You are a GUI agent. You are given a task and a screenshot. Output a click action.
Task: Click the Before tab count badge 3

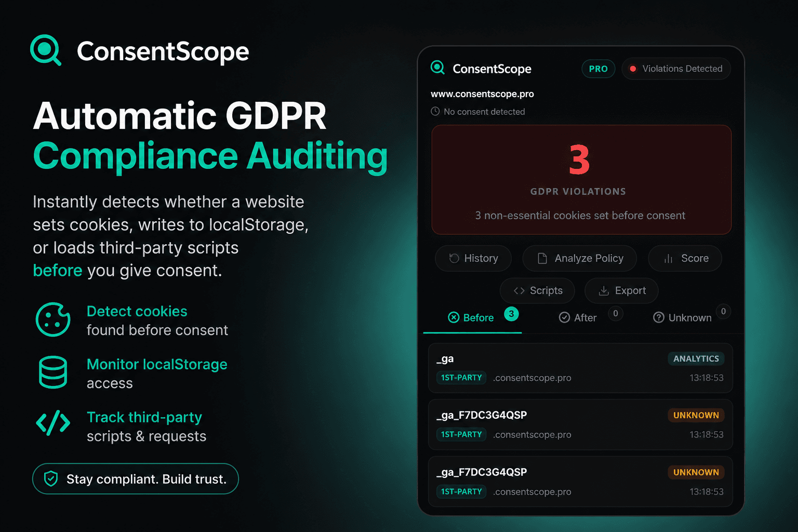coord(511,314)
